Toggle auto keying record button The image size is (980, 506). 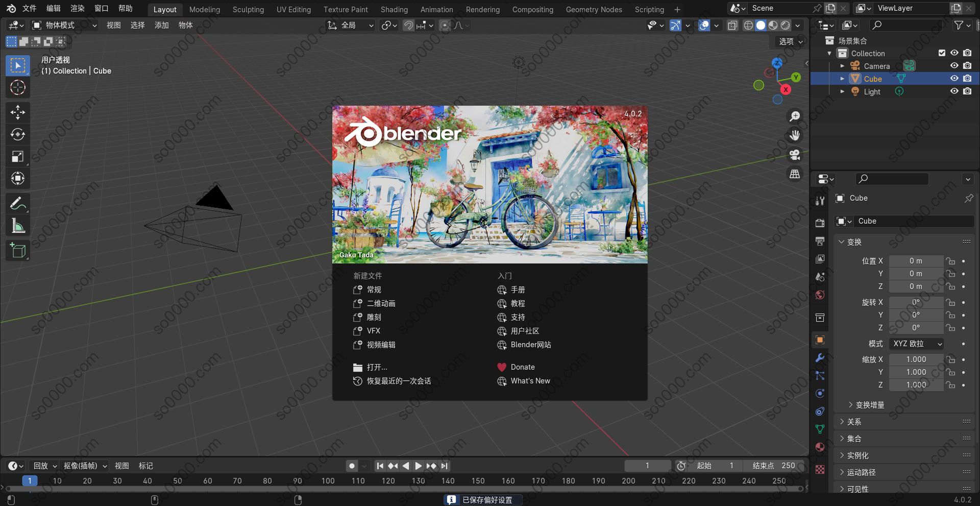pyautogui.click(x=352, y=466)
